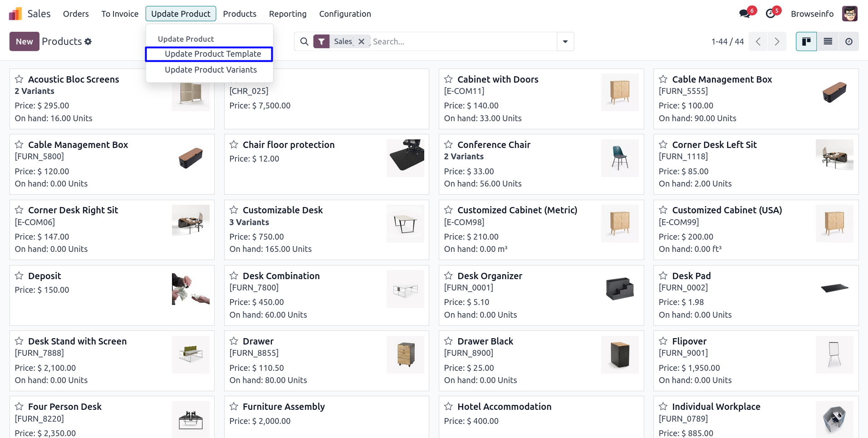868x438 pixels.
Task: Switch to List view
Action: pos(828,42)
